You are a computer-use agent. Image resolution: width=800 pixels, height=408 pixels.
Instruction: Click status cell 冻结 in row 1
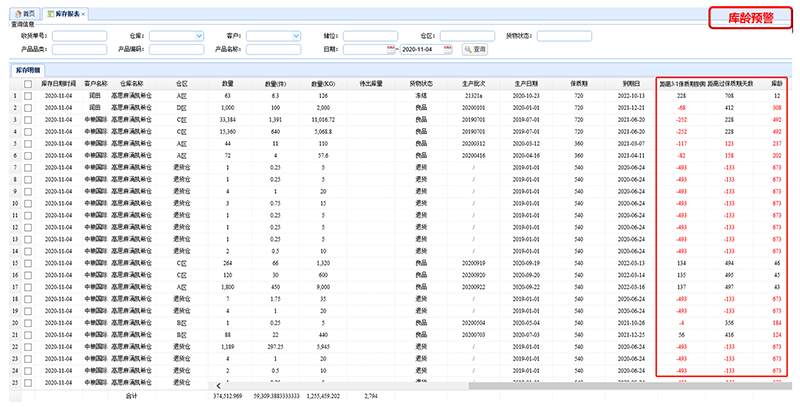(x=421, y=96)
